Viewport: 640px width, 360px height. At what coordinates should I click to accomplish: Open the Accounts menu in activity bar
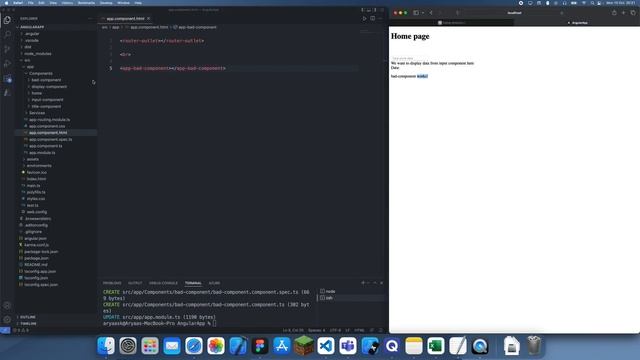point(7,305)
